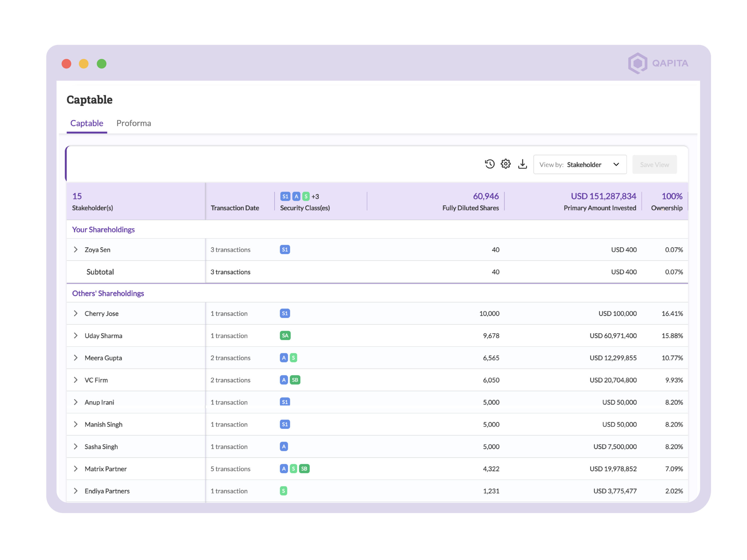Expand the VC Firm row
The height and width of the screenshot is (560, 747).
pos(76,380)
